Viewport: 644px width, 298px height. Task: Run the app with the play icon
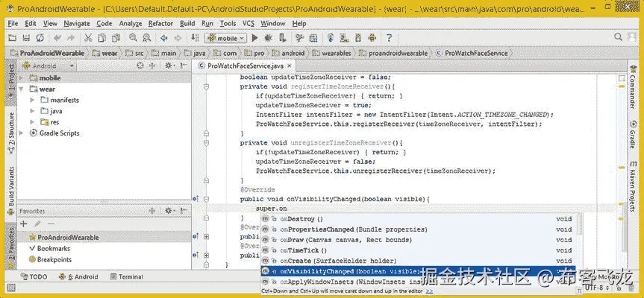[254, 38]
